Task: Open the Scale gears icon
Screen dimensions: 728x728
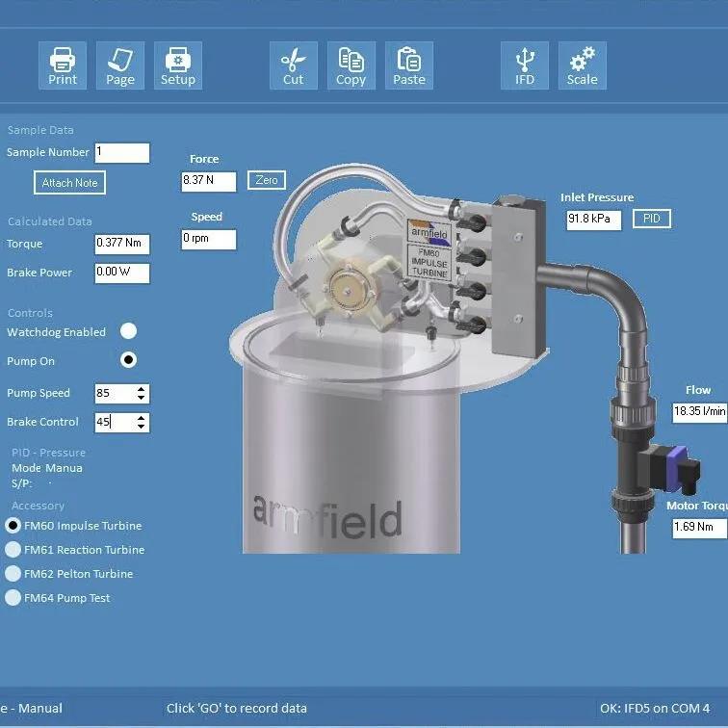Action: [583, 65]
